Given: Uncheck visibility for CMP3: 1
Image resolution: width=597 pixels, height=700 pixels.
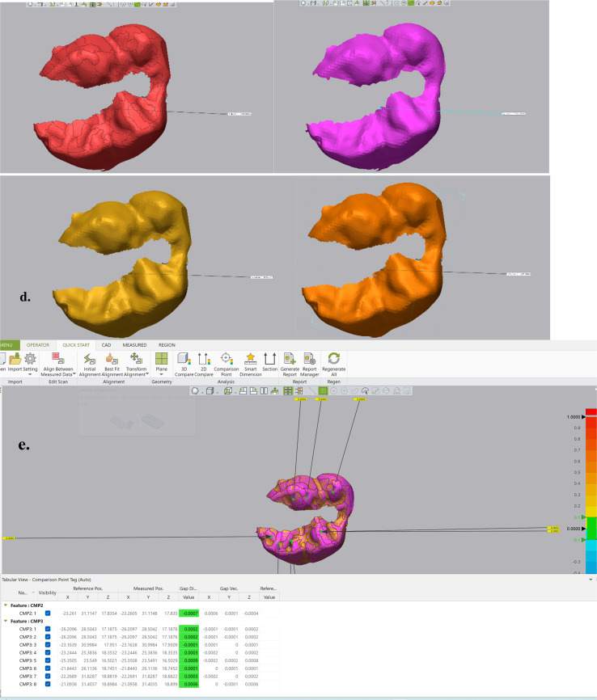Looking at the screenshot, I should tap(48, 629).
